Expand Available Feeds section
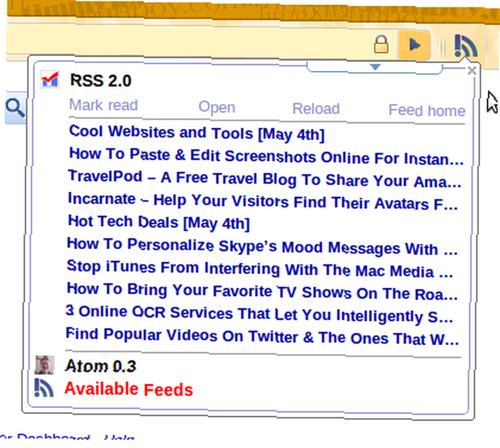 (128, 389)
